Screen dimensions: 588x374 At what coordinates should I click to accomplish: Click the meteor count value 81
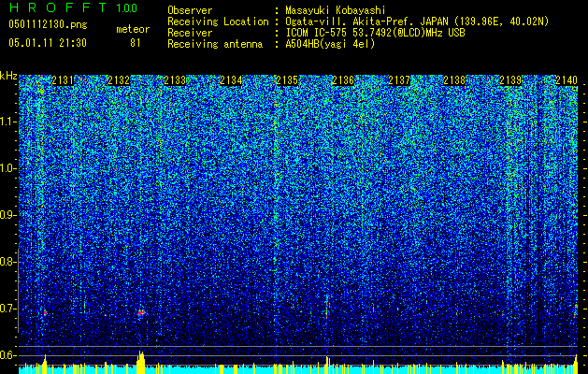(x=136, y=43)
